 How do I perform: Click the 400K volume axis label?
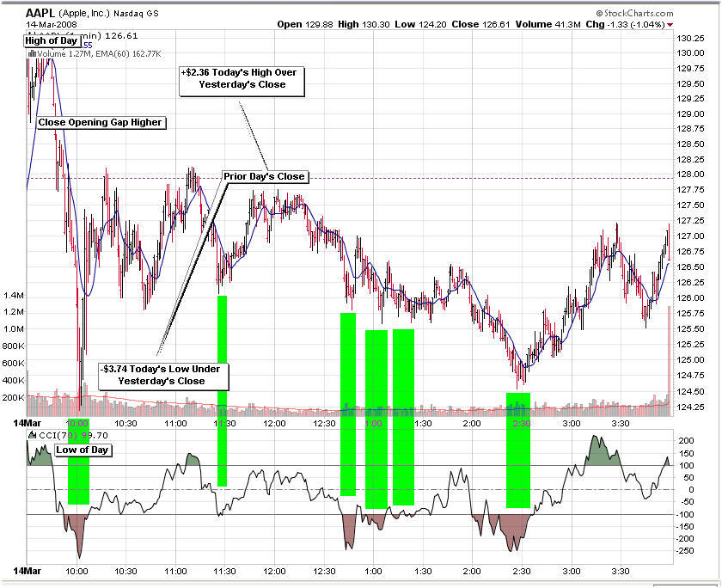coord(14,381)
